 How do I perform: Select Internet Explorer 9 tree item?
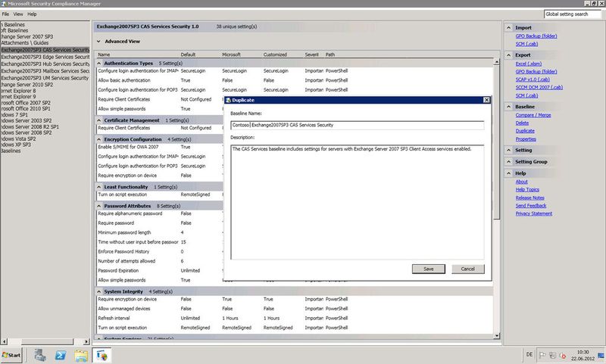(18, 97)
